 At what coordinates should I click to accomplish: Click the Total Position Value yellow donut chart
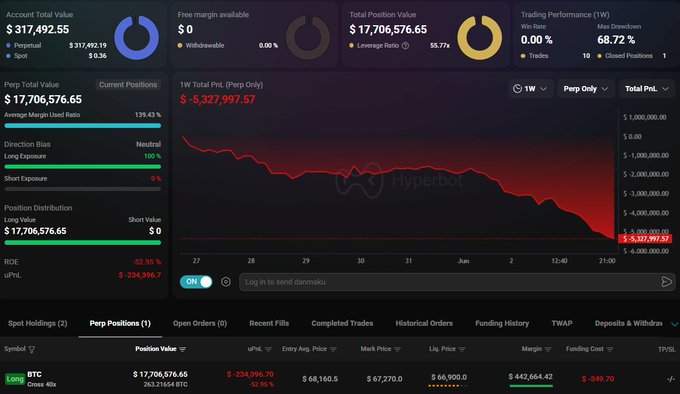(480, 38)
